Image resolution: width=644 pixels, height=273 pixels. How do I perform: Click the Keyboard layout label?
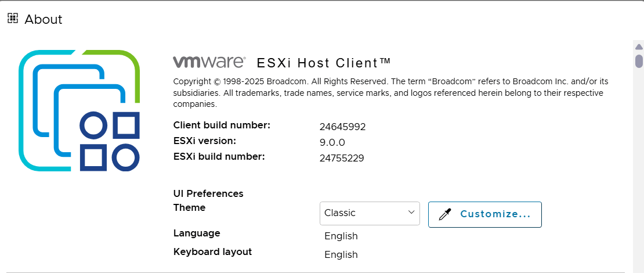(x=212, y=252)
